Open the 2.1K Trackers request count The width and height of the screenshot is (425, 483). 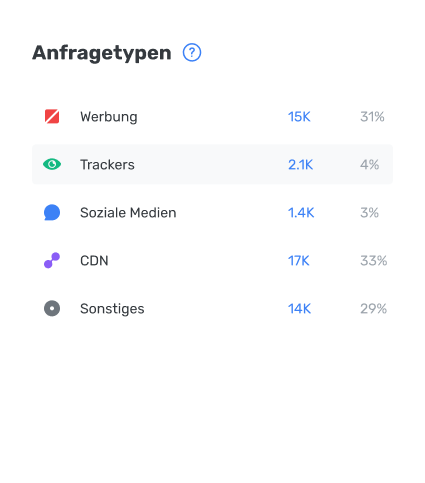(300, 165)
